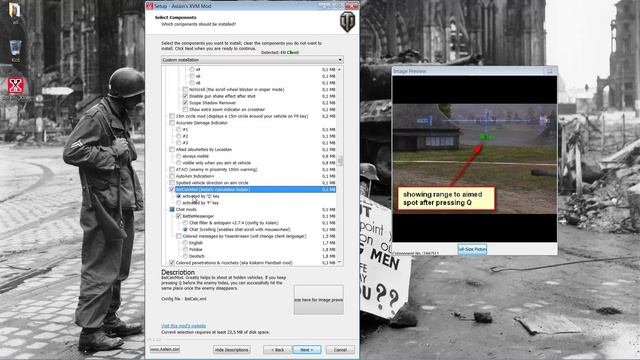Click the 'Accurate Damage Indicator' row label
Image resolution: width=640 pixels, height=360 pixels.
click(x=202, y=123)
